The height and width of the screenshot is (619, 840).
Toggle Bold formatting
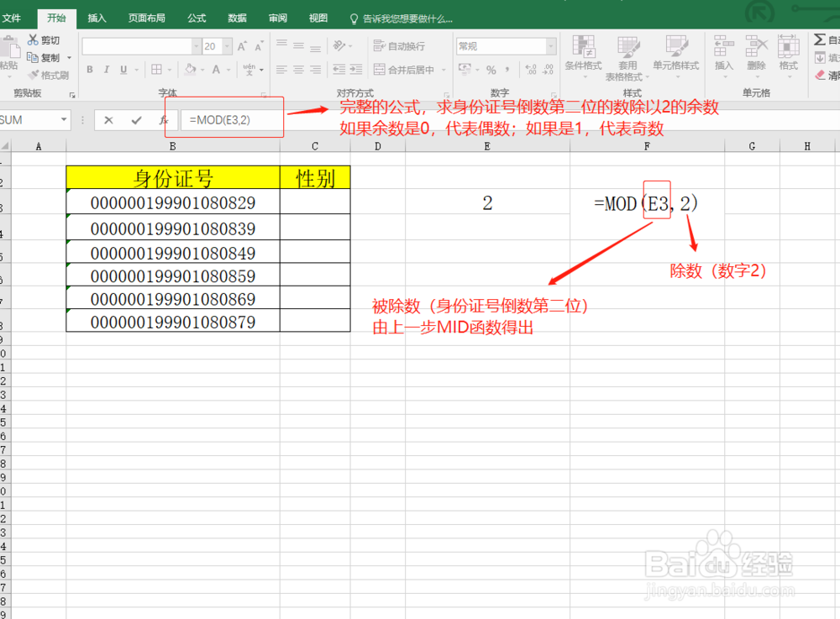point(90,70)
